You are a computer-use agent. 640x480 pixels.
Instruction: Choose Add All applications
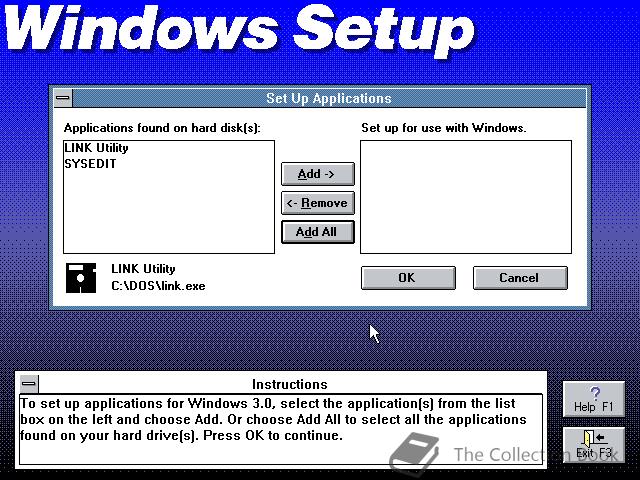coord(318,232)
